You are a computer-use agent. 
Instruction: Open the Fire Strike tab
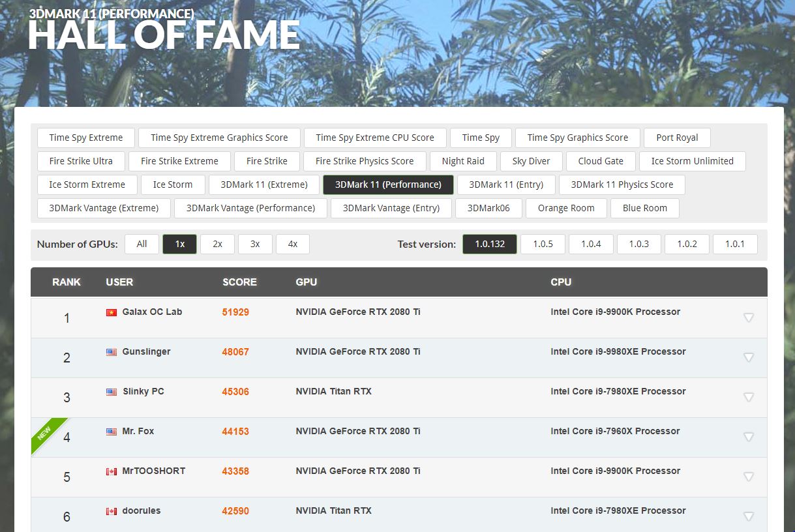pyautogui.click(x=267, y=161)
